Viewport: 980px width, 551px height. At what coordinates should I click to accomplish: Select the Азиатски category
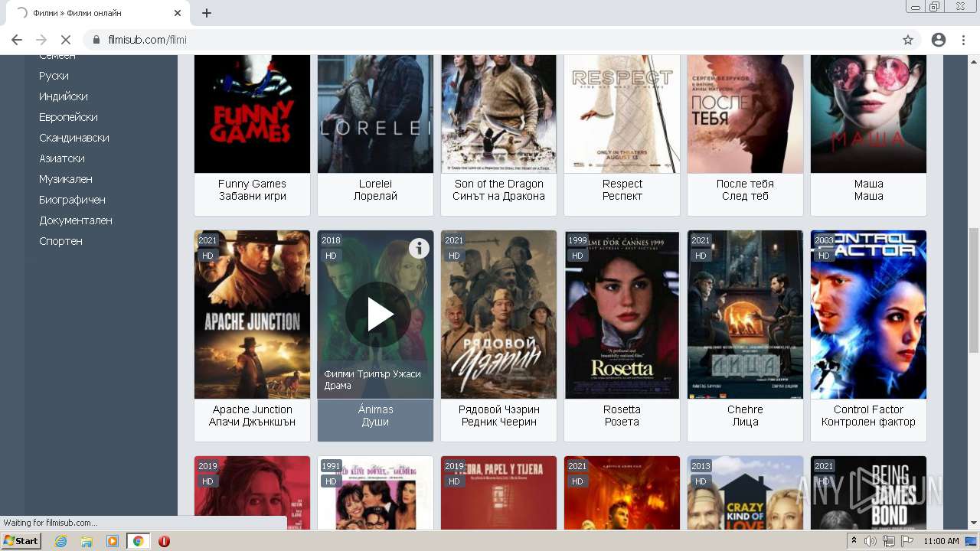click(x=62, y=158)
